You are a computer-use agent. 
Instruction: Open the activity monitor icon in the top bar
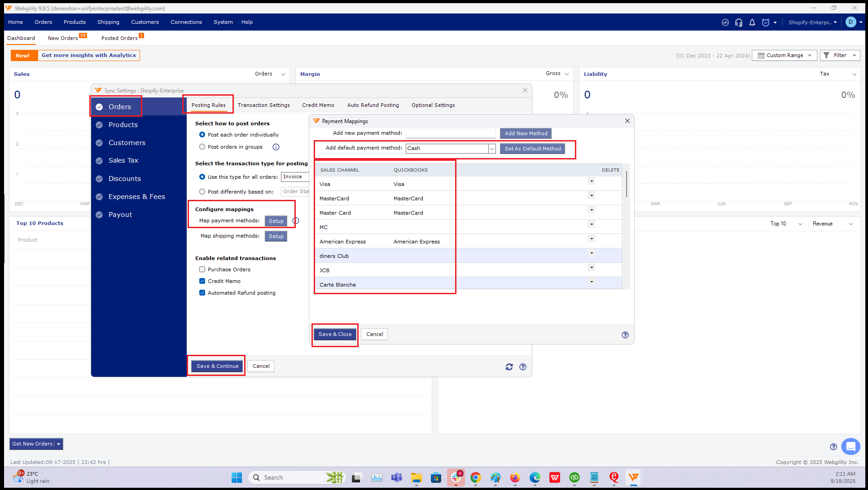click(x=725, y=22)
